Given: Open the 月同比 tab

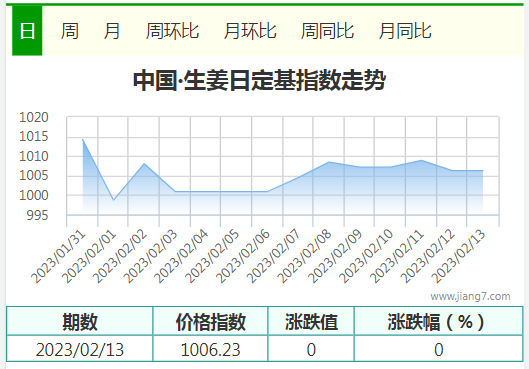Looking at the screenshot, I should click(405, 31).
